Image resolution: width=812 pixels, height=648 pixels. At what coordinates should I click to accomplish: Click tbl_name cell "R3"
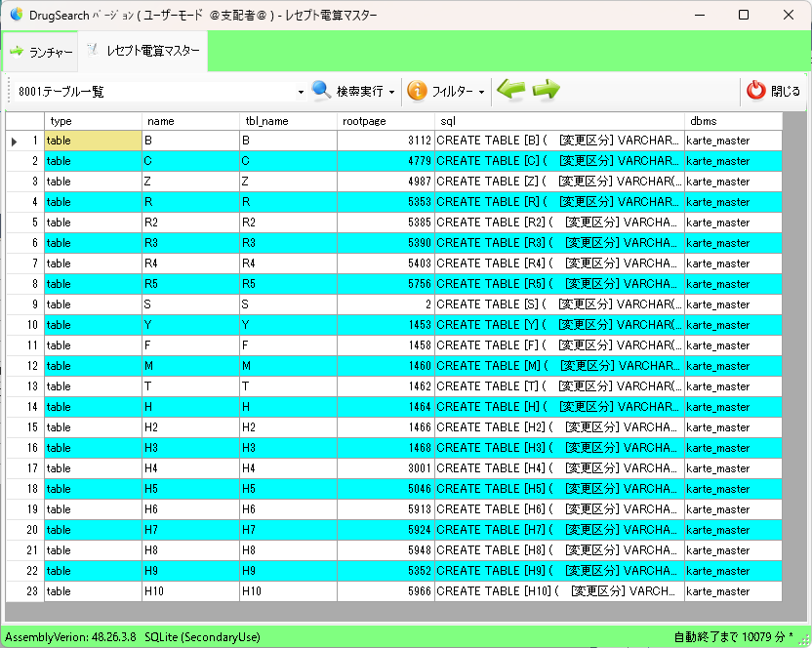click(289, 243)
